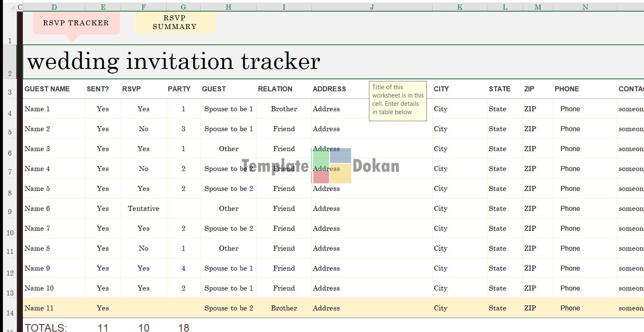
Task: Select column D header
Action: pyautogui.click(x=54, y=7)
